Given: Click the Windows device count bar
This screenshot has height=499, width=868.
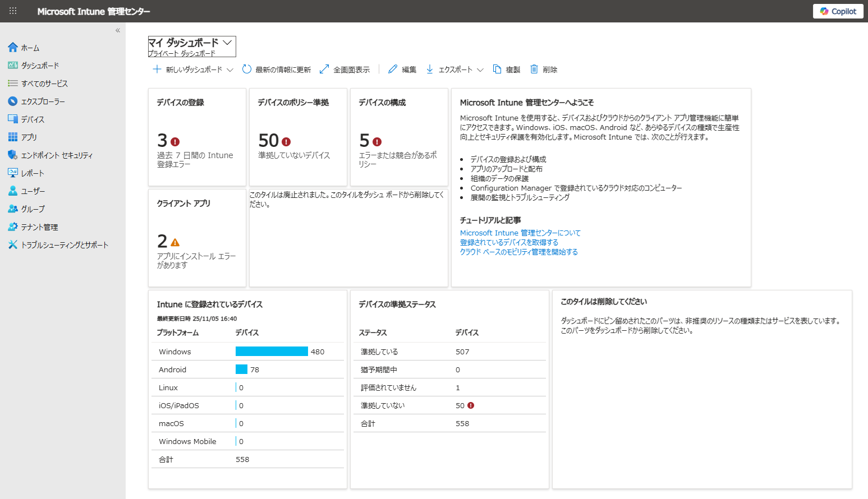Looking at the screenshot, I should (272, 352).
